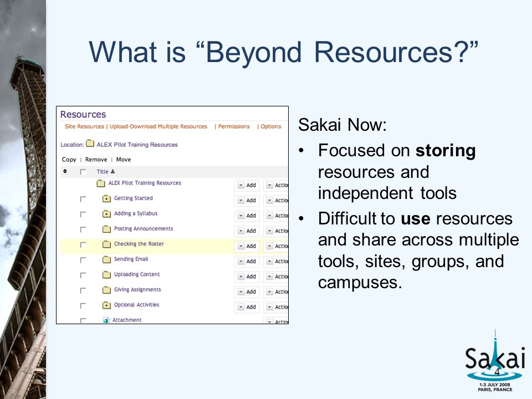Open Add dropdown for Sending Email
532x399 pixels.
click(x=247, y=262)
